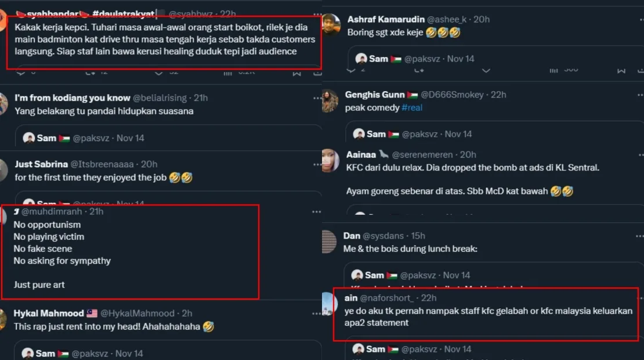Click display name "I'm from kodiang you know"
The image size is (644, 360).
click(x=73, y=98)
